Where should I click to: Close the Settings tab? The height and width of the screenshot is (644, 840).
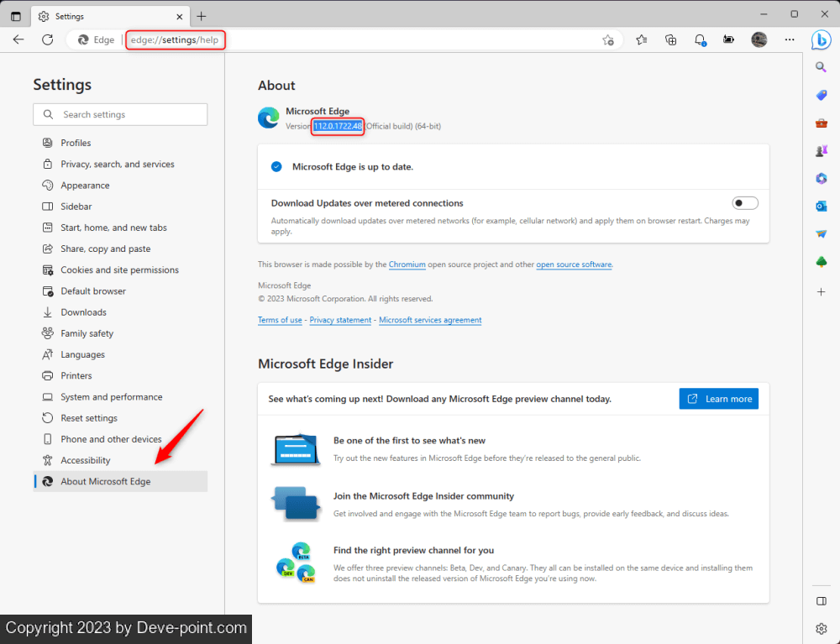click(180, 17)
